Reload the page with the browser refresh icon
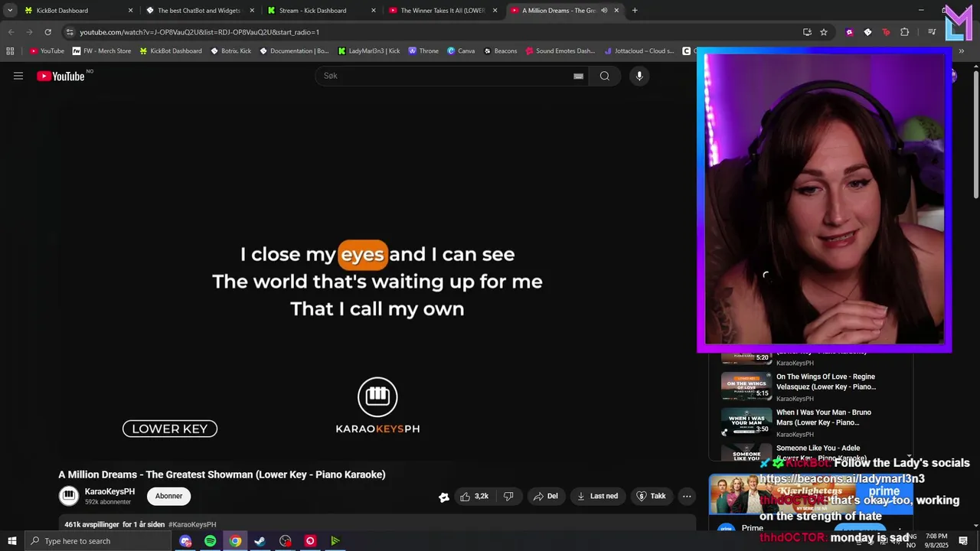The image size is (980, 551). coord(47,32)
